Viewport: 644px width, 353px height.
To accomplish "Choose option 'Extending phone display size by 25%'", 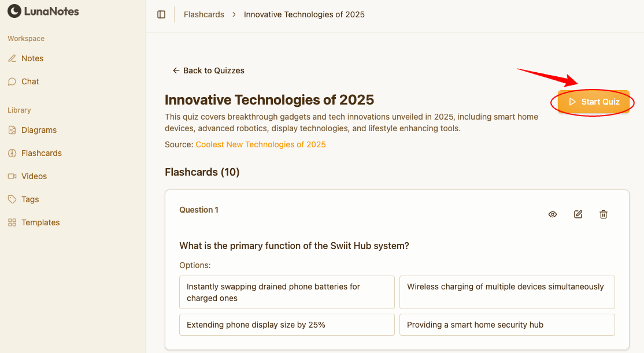I will (x=287, y=325).
